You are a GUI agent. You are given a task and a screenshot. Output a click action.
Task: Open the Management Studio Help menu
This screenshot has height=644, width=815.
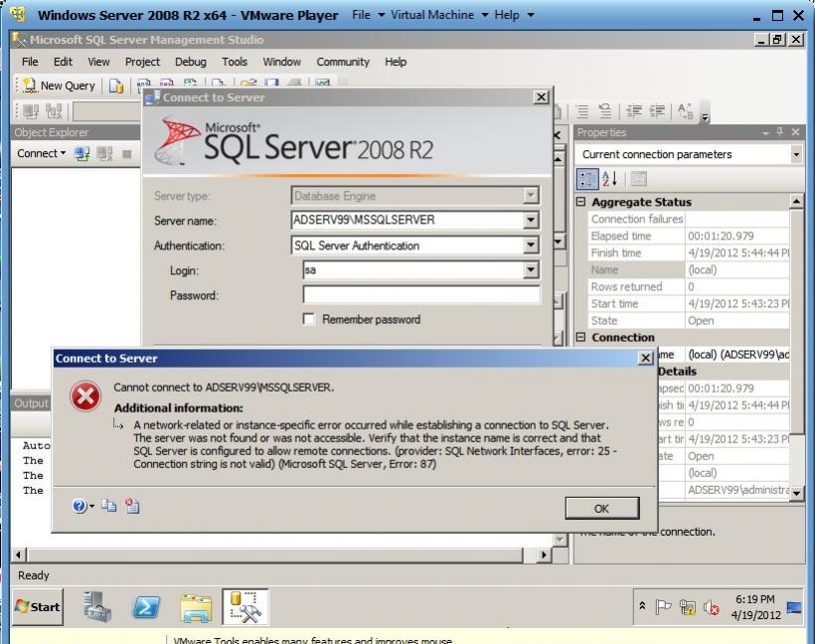tap(396, 62)
